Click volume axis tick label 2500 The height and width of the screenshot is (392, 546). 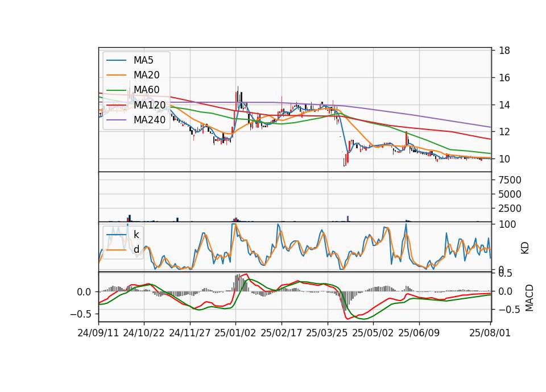pos(510,208)
